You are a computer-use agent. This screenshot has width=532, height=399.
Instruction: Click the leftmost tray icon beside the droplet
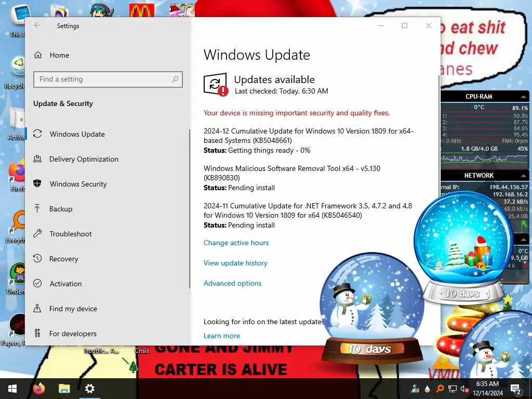pos(415,389)
